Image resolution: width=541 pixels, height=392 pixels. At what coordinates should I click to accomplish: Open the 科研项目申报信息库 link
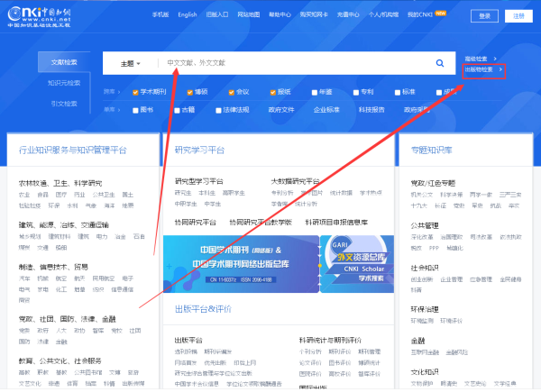pos(336,223)
